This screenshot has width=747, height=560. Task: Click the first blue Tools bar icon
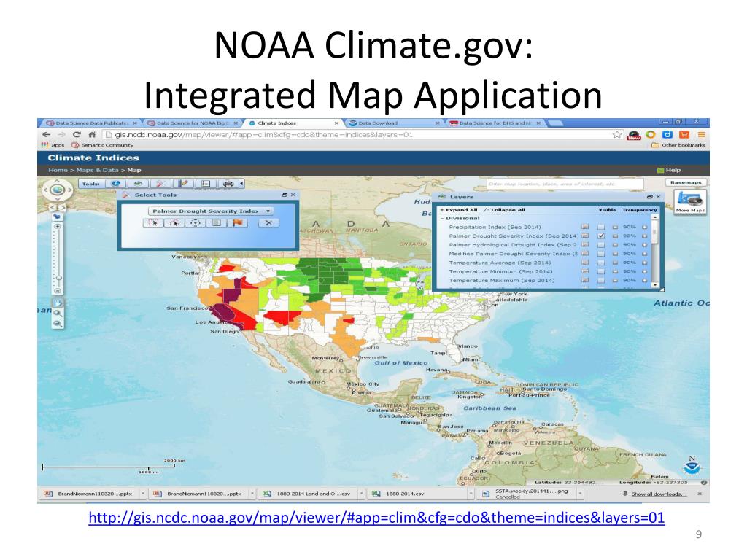[x=115, y=183]
